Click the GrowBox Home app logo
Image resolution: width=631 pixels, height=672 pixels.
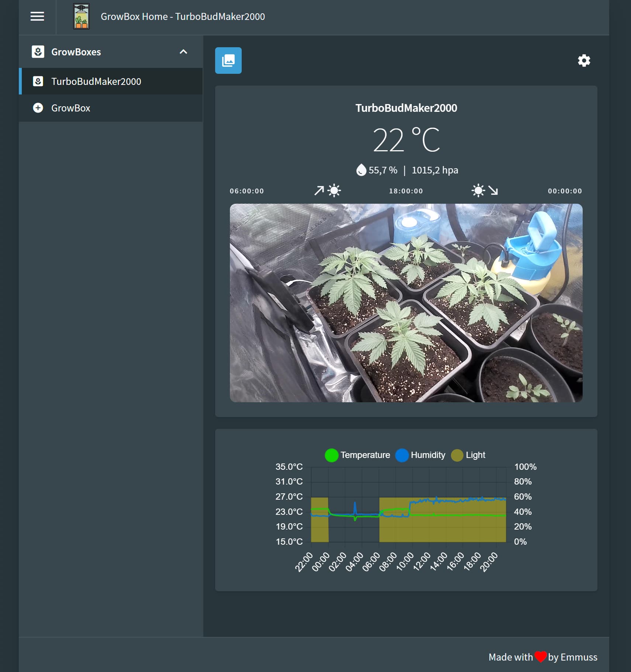(81, 17)
